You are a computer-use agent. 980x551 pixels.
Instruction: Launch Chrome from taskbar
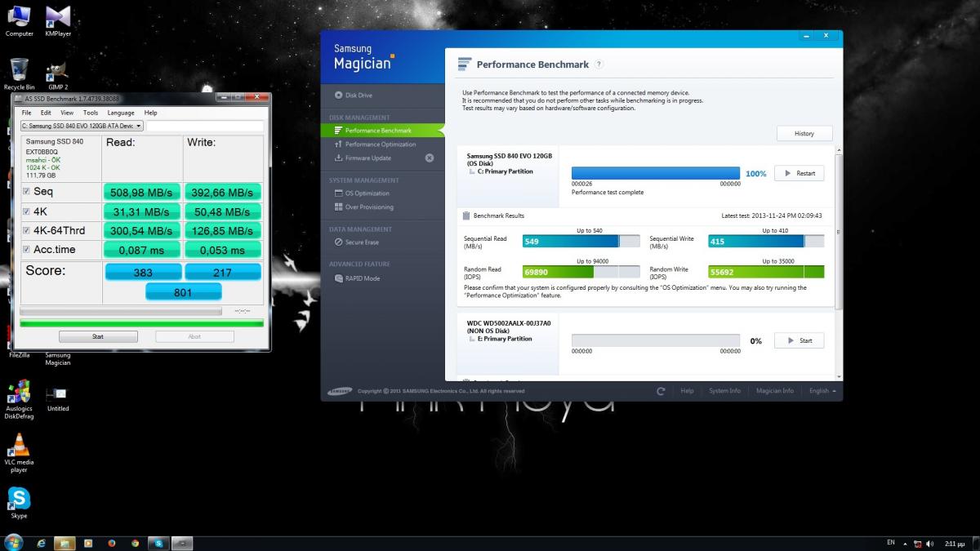(135, 543)
